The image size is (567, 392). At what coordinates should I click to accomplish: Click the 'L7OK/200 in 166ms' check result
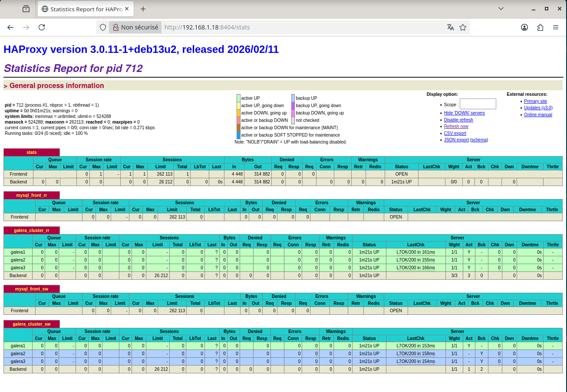point(415,268)
